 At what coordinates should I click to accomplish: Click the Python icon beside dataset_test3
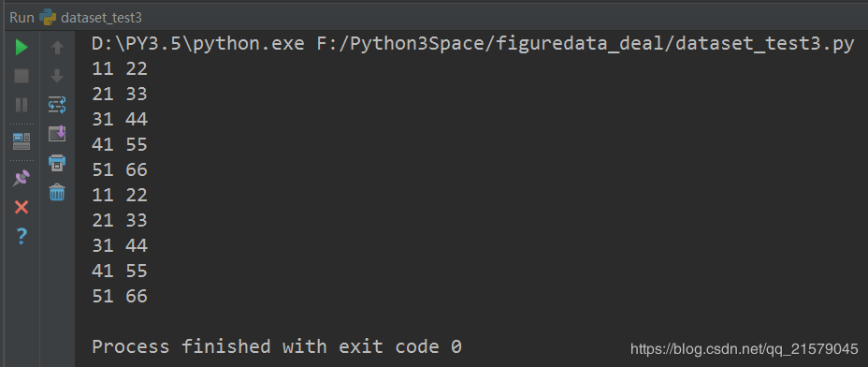click(48, 18)
